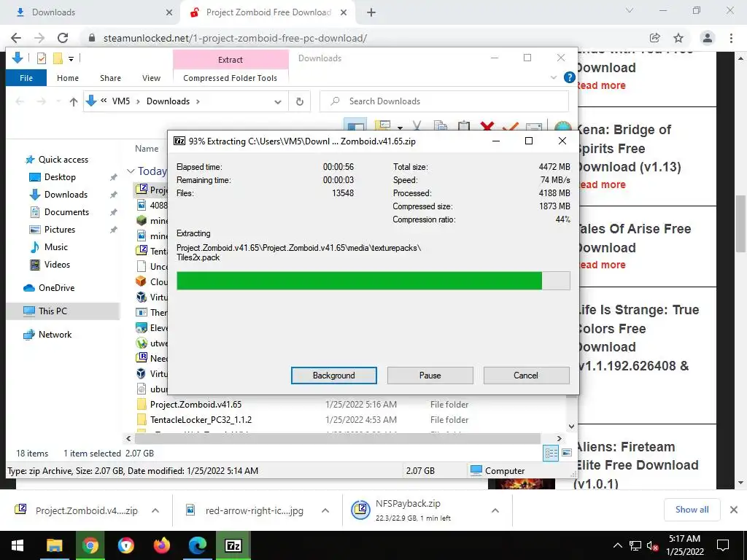Click the Extract contextual tab
Viewport: 747px width, 560px height.
[231, 60]
